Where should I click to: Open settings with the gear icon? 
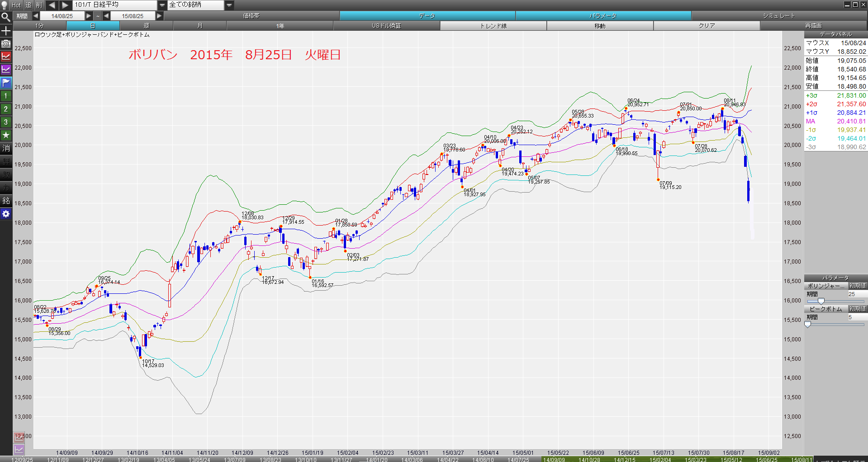tap(6, 214)
